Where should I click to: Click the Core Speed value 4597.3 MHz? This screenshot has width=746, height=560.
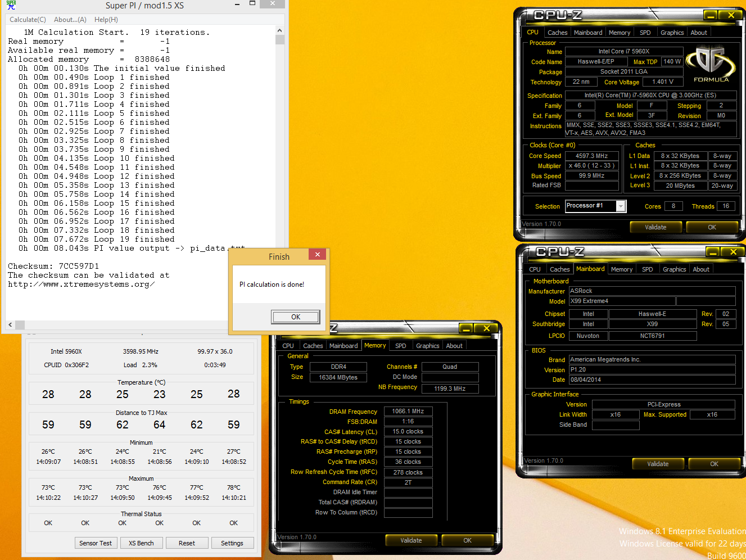coord(591,156)
